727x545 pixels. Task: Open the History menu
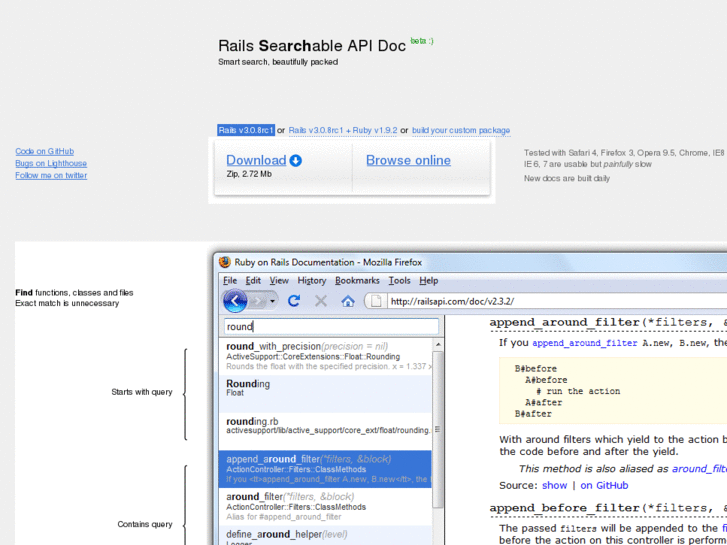pyautogui.click(x=312, y=281)
